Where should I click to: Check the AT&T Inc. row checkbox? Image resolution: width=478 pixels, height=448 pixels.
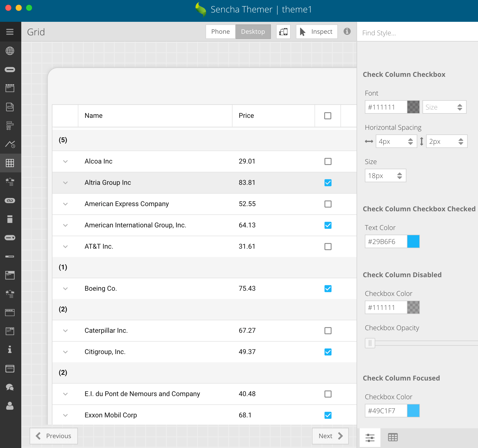click(328, 247)
